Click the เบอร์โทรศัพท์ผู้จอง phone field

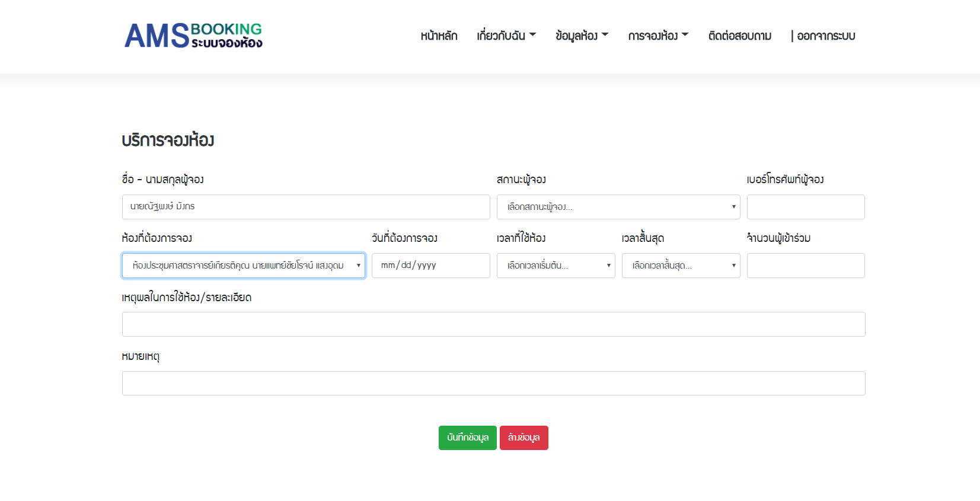pyautogui.click(x=806, y=207)
